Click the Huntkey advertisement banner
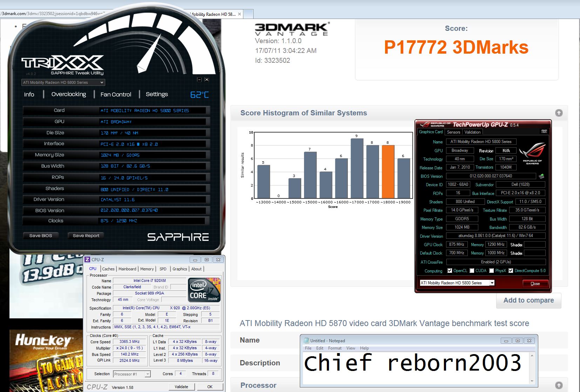The height and width of the screenshot is (392, 580). [x=46, y=361]
